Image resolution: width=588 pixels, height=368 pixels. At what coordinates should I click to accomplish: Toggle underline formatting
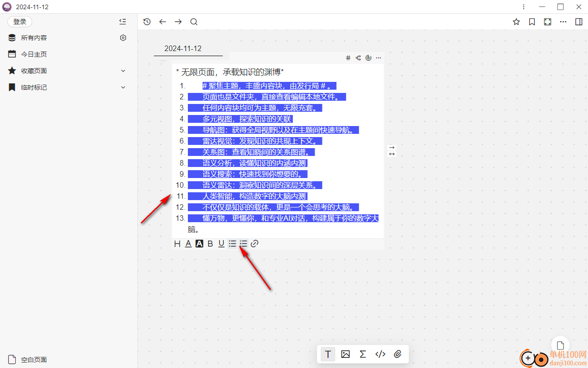221,244
